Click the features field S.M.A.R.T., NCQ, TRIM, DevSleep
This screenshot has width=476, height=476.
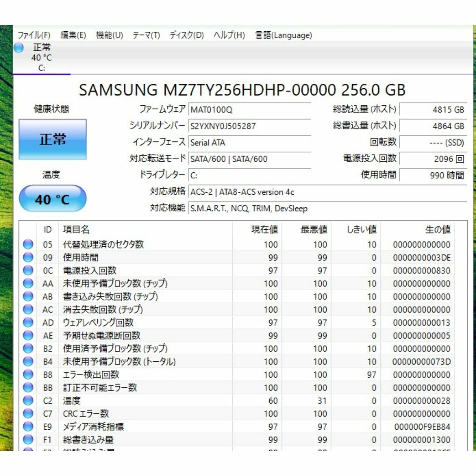pyautogui.click(x=327, y=208)
